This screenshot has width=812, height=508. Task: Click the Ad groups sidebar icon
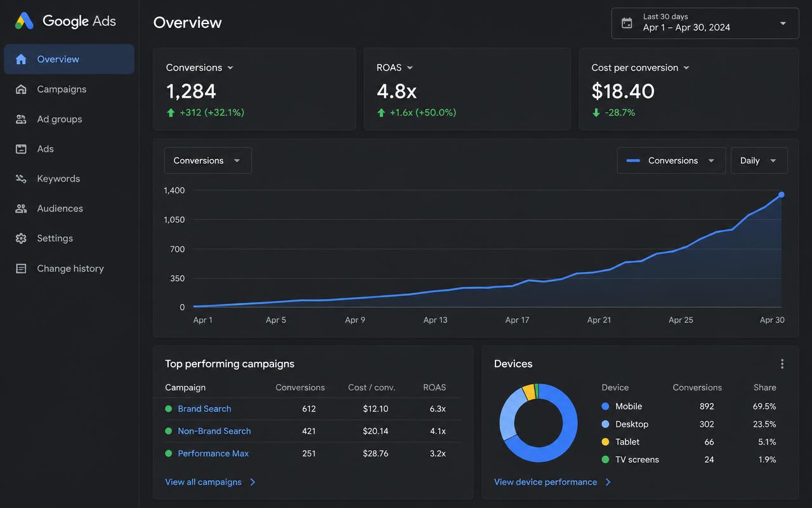tap(21, 119)
